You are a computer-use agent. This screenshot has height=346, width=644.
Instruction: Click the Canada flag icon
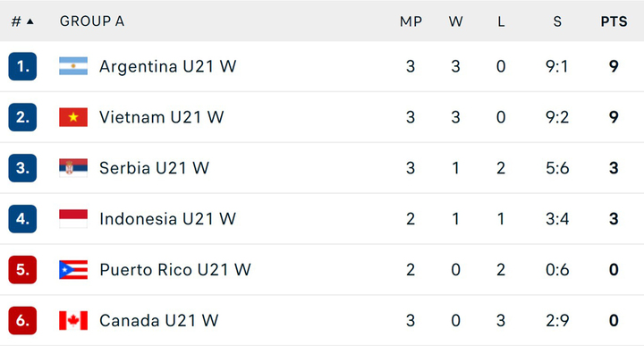tap(73, 321)
